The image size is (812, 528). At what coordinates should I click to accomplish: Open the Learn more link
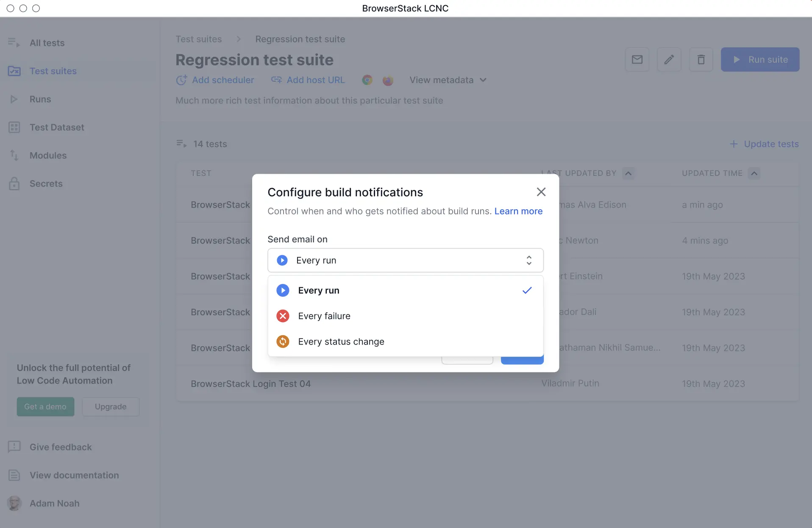[518, 211]
